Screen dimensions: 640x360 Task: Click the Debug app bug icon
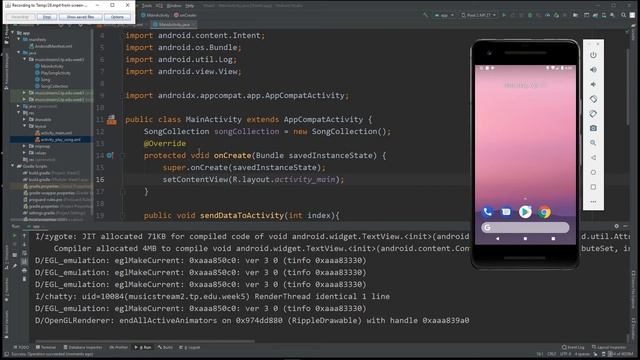530,15
